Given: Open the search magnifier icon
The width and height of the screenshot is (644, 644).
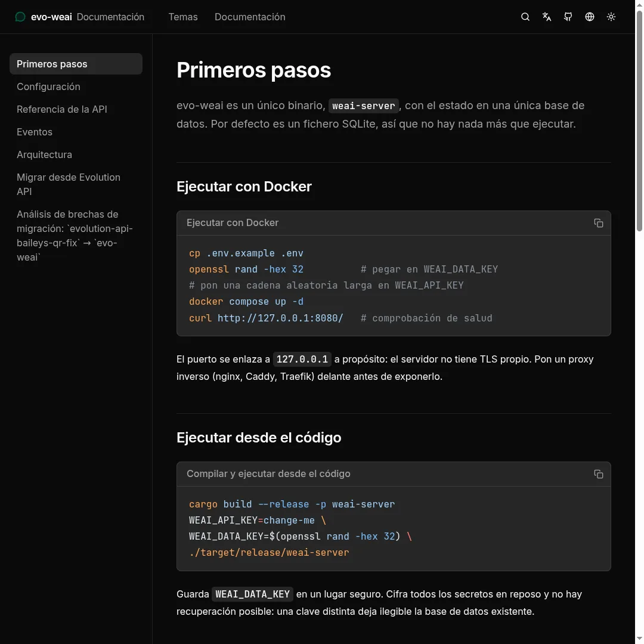Looking at the screenshot, I should [x=525, y=17].
